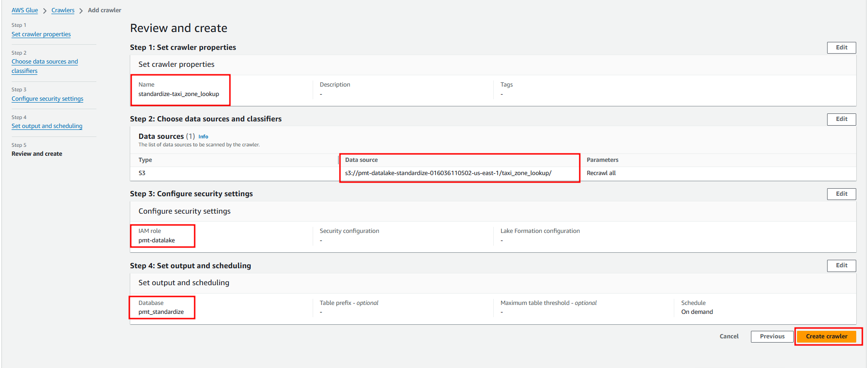Open the Set crawler properties step

pyautogui.click(x=41, y=34)
